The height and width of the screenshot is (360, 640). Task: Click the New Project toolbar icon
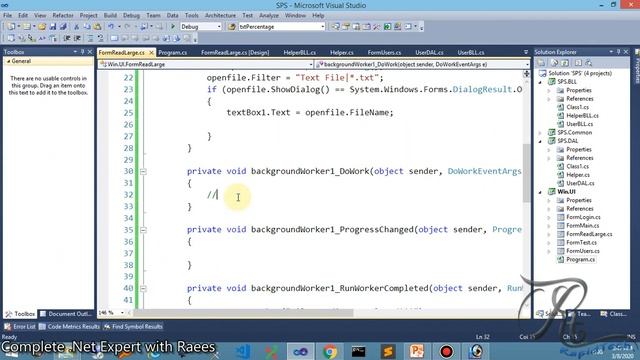point(11,27)
